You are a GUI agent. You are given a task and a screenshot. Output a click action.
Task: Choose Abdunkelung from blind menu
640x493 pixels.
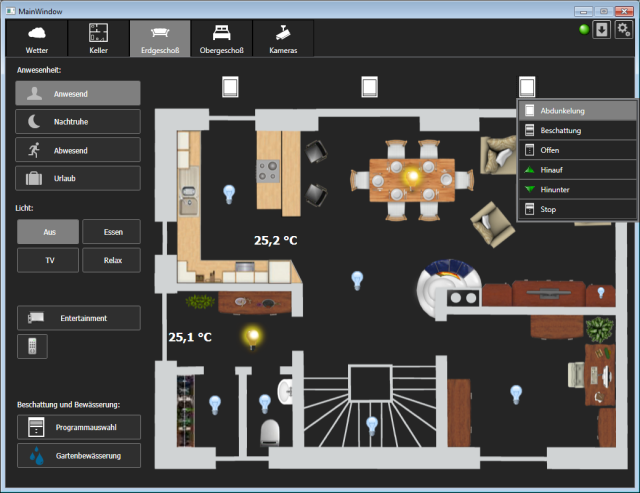(577, 111)
